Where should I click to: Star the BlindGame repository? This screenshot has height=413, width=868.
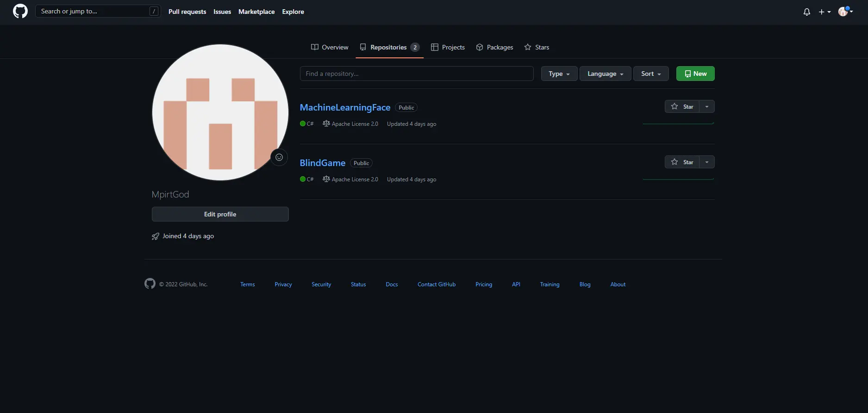(682, 162)
